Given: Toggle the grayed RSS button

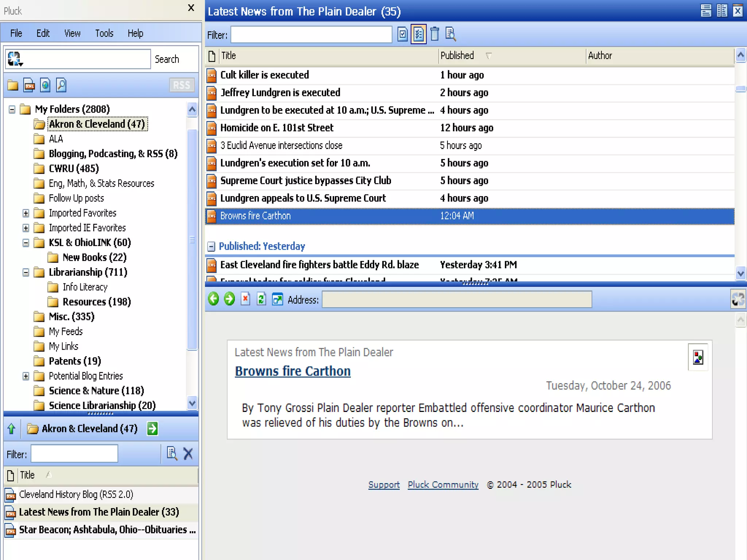Looking at the screenshot, I should point(182,85).
